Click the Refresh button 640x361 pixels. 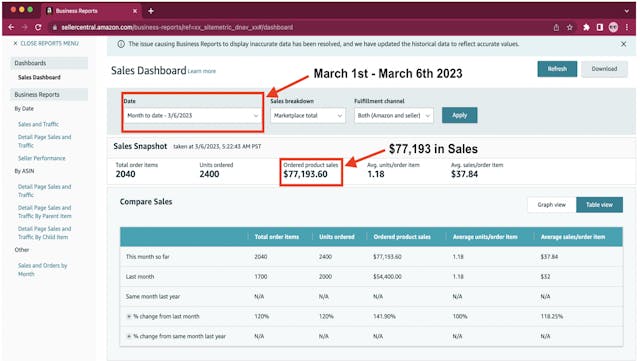click(x=557, y=69)
